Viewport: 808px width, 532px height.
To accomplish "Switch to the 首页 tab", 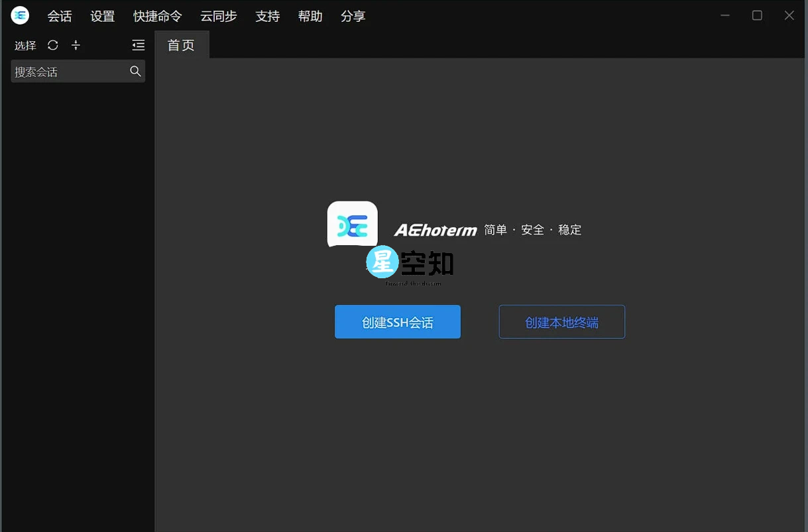I will (x=181, y=45).
